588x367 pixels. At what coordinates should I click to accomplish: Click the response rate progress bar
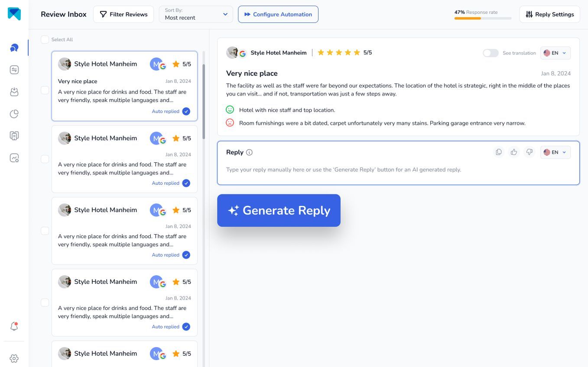coord(483,18)
